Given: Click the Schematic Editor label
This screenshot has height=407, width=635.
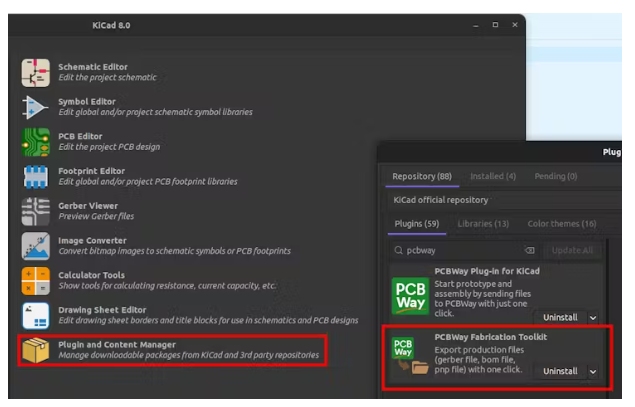Looking at the screenshot, I should [x=93, y=67].
